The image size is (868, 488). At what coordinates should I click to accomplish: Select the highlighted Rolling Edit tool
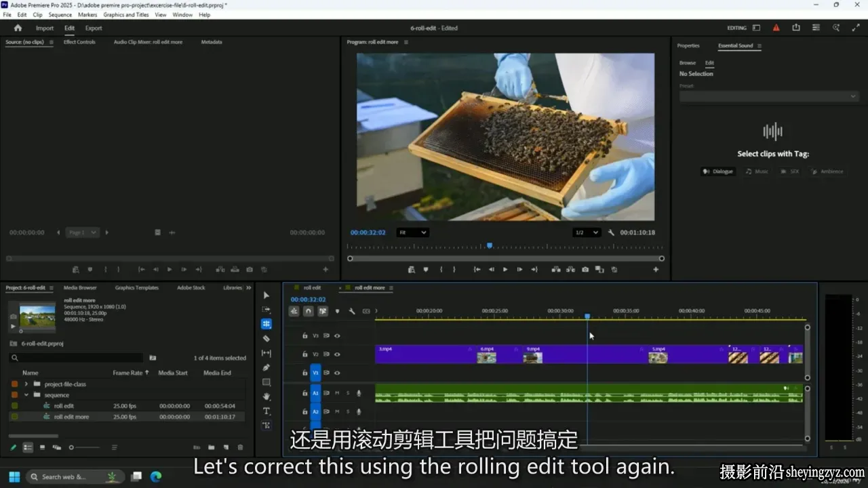coord(266,324)
